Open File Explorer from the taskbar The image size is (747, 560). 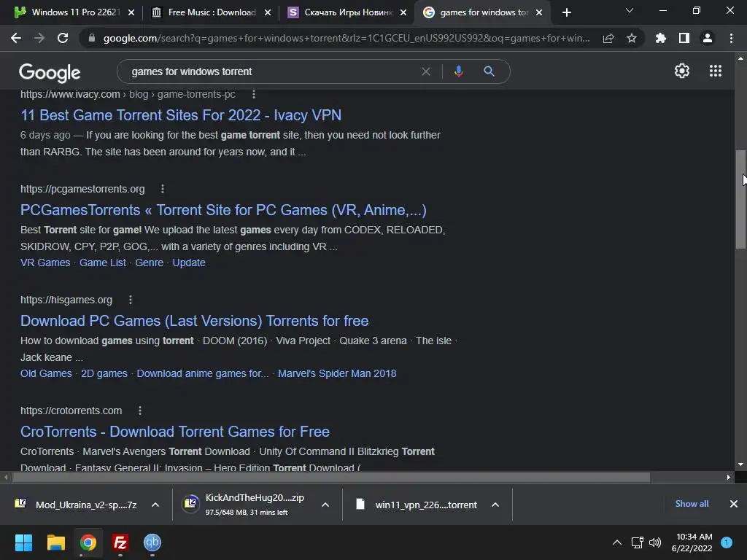[55, 542]
